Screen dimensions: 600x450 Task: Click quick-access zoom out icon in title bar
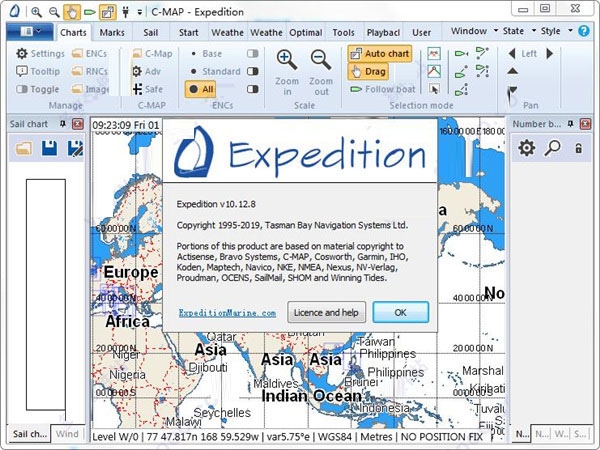[x=54, y=12]
